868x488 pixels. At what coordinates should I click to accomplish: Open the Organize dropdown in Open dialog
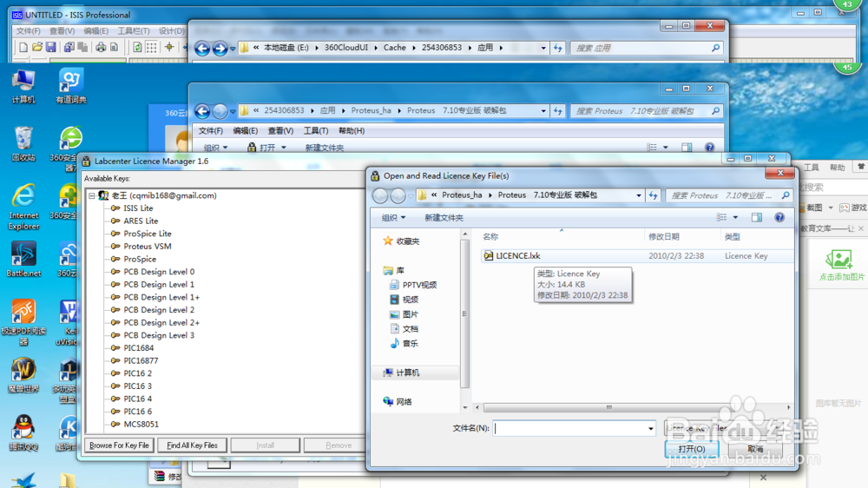point(393,218)
